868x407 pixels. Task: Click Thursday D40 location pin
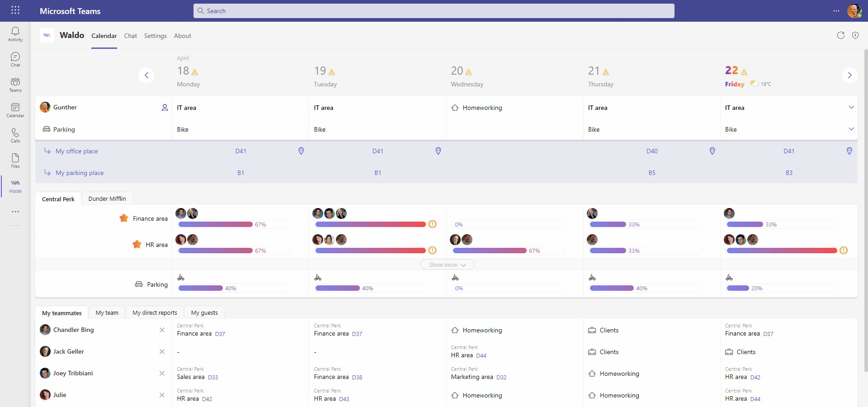712,151
